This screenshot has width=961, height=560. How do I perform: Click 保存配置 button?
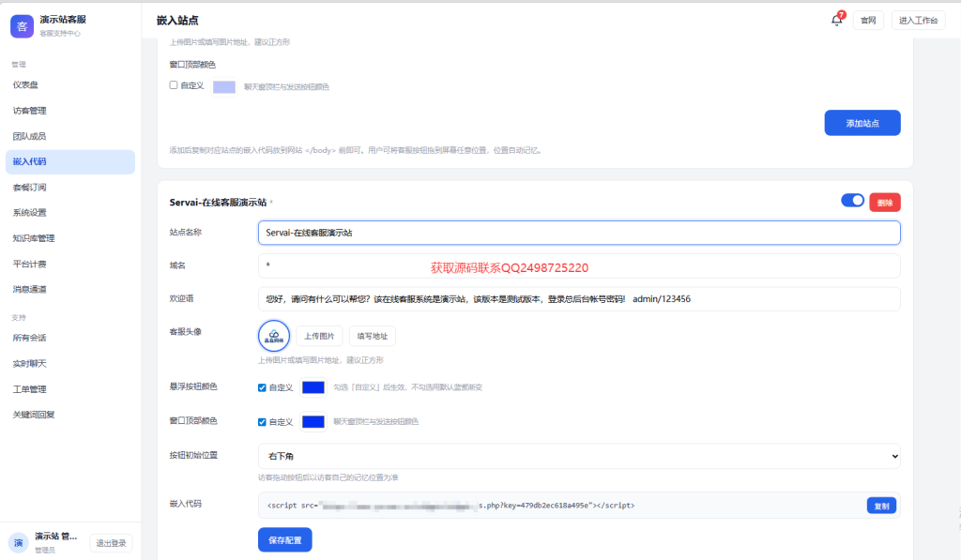285,539
